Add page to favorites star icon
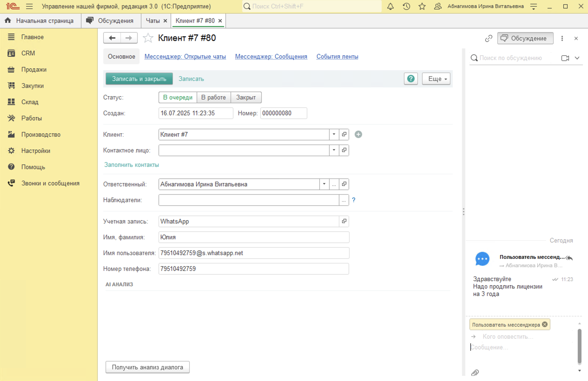This screenshot has width=588, height=381. click(x=422, y=7)
